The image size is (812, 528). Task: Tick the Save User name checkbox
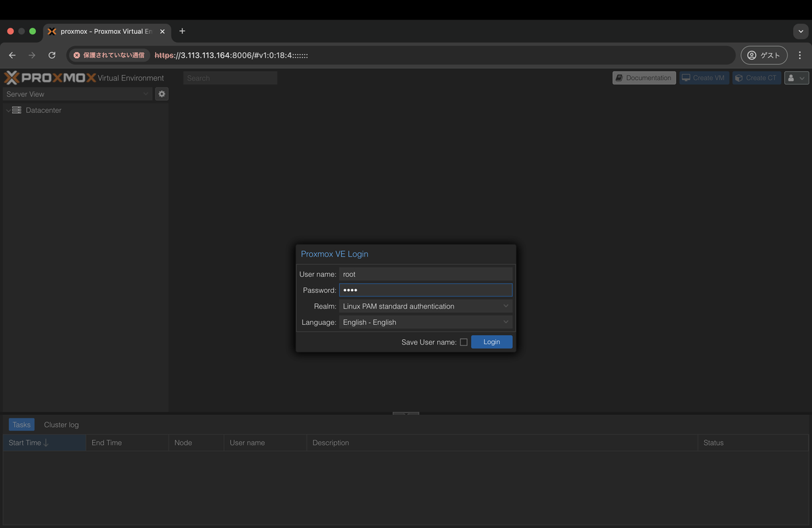[464, 343]
